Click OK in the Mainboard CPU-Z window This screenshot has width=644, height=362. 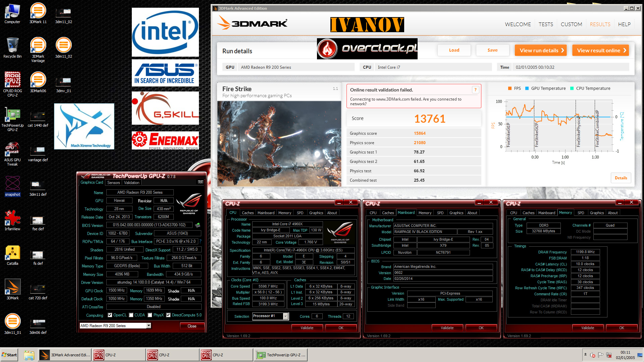[481, 328]
